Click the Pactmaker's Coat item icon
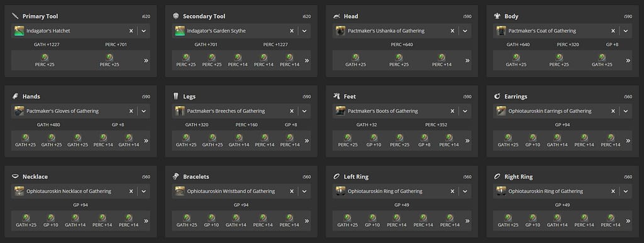 coord(501,31)
